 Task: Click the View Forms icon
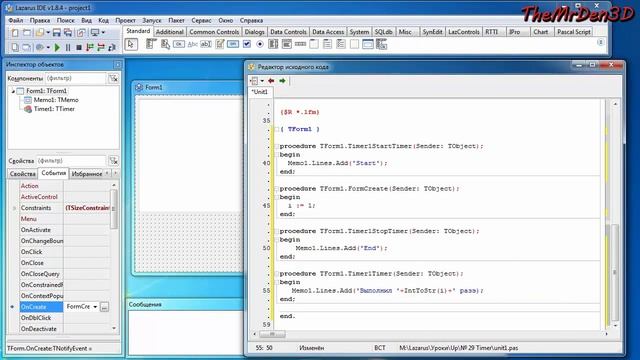27,47
